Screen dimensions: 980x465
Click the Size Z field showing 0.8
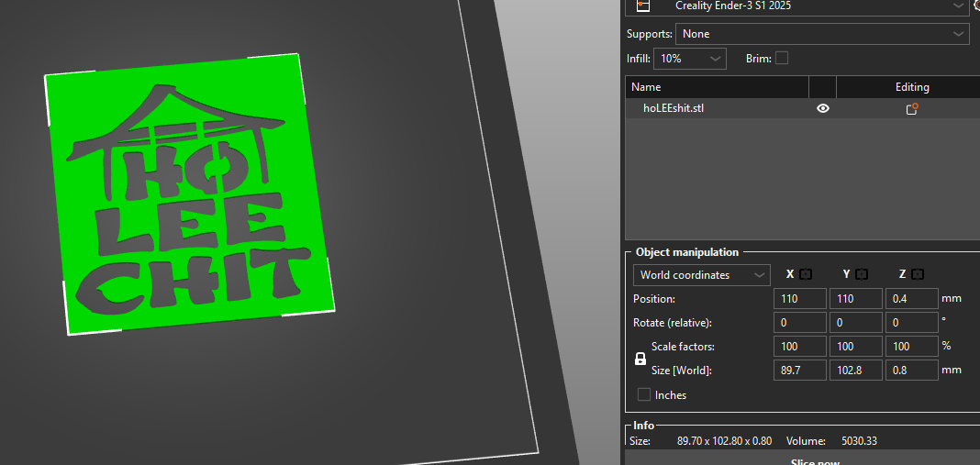coord(912,370)
